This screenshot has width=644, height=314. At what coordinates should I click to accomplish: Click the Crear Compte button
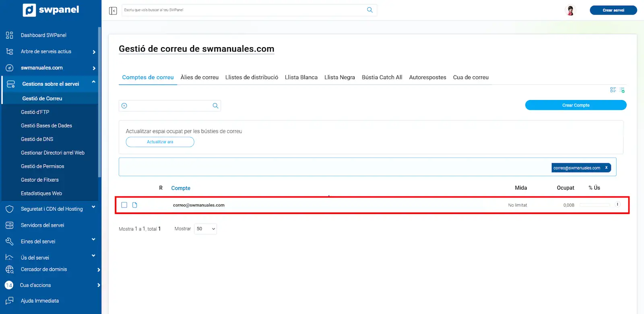coord(576,105)
